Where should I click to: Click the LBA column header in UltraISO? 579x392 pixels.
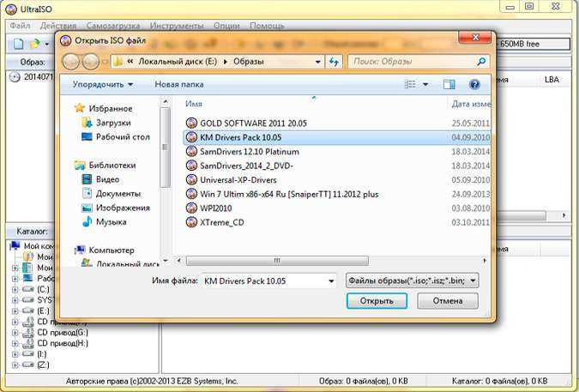[552, 80]
